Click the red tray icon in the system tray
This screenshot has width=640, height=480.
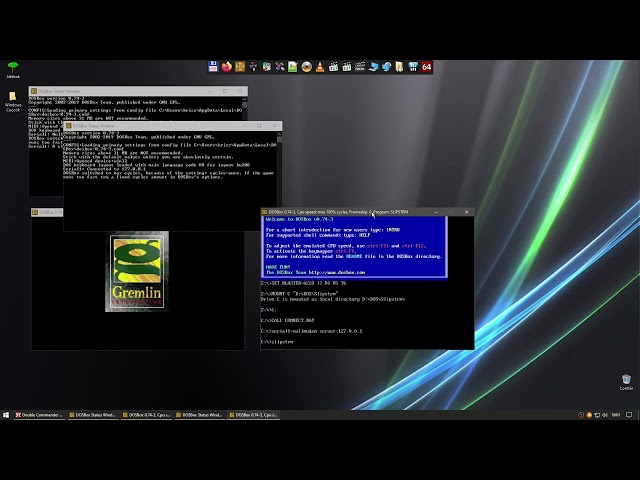pos(581,415)
